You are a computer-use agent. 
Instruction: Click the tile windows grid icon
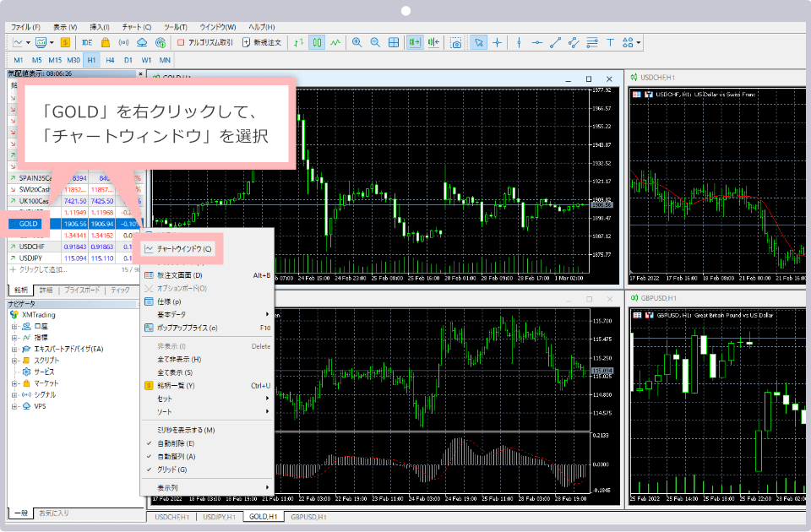(394, 42)
